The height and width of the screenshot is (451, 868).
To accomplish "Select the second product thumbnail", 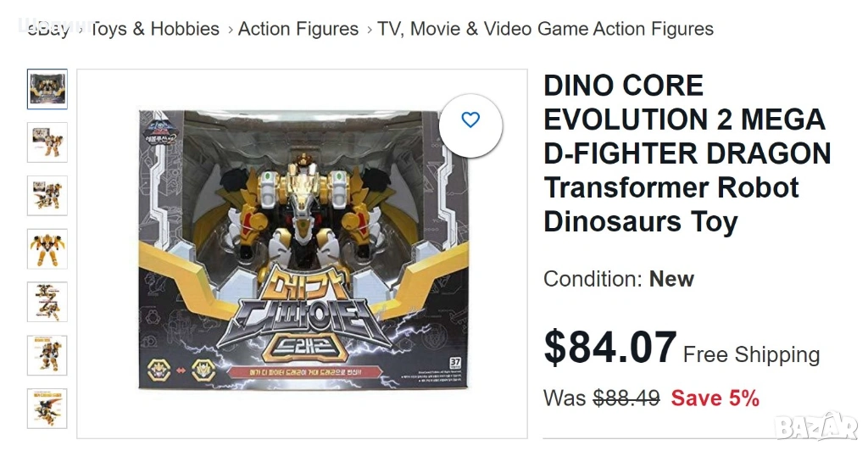I will 47,142.
